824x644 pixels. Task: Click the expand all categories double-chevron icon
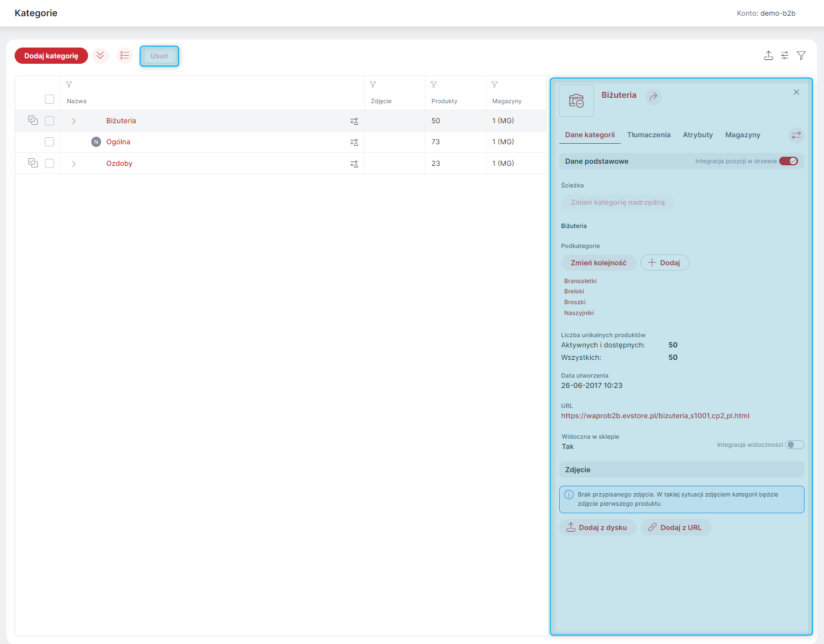(x=100, y=56)
